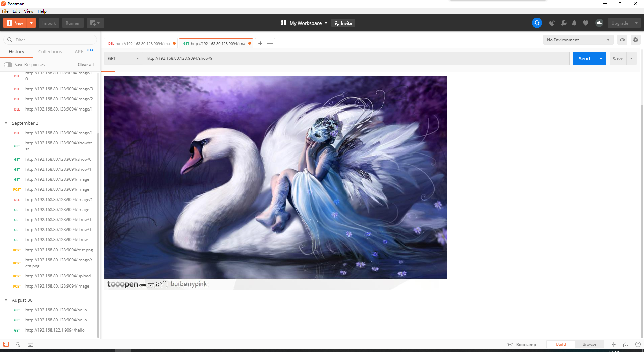This screenshot has width=644, height=352.
Task: Click the New button
Action: click(x=15, y=23)
